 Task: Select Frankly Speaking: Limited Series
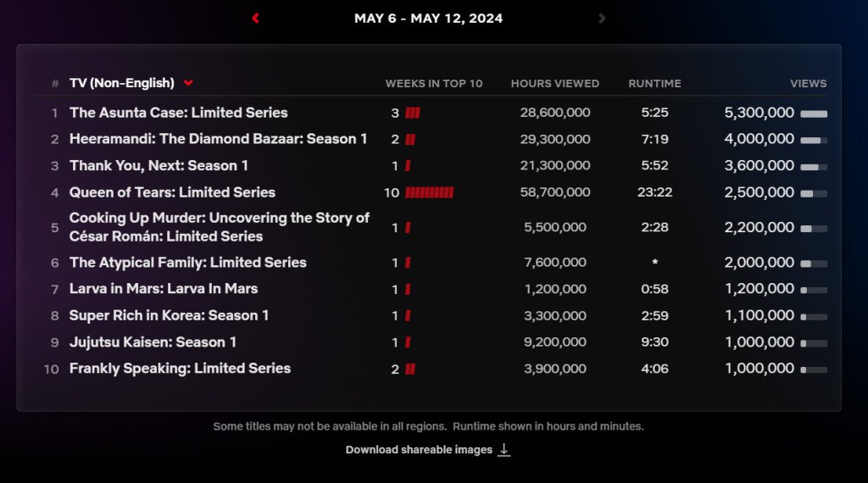(x=180, y=369)
